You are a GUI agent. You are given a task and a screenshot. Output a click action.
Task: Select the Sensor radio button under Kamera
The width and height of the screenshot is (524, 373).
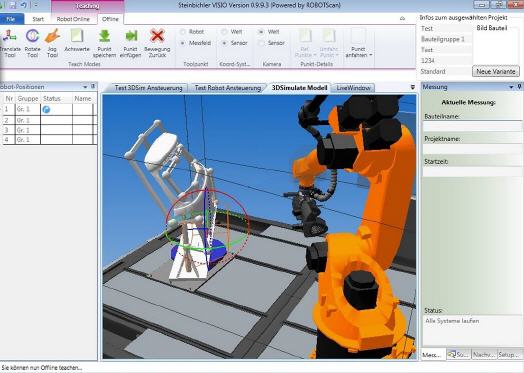tap(262, 43)
